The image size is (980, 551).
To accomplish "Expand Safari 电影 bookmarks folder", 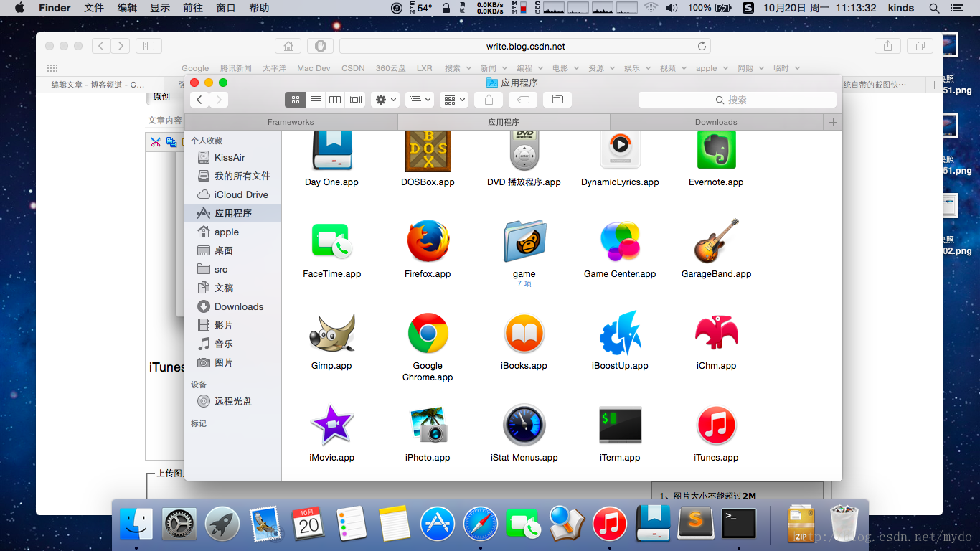I will point(565,68).
